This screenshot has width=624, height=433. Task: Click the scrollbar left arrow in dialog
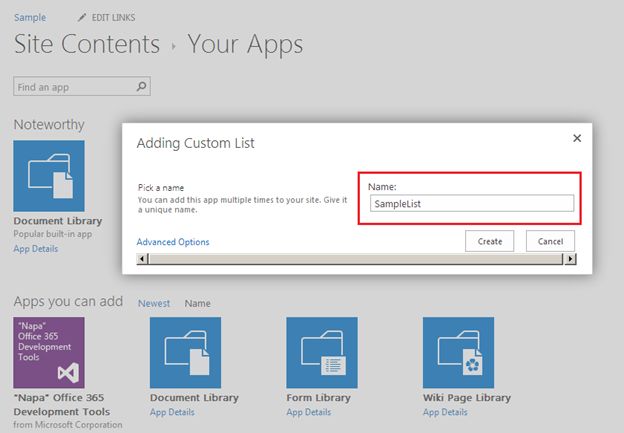143,258
